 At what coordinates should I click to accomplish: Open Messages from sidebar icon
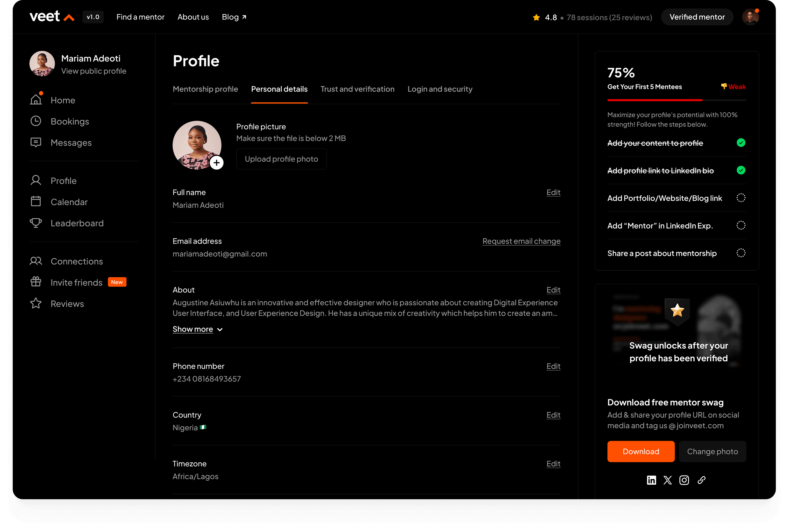36,143
